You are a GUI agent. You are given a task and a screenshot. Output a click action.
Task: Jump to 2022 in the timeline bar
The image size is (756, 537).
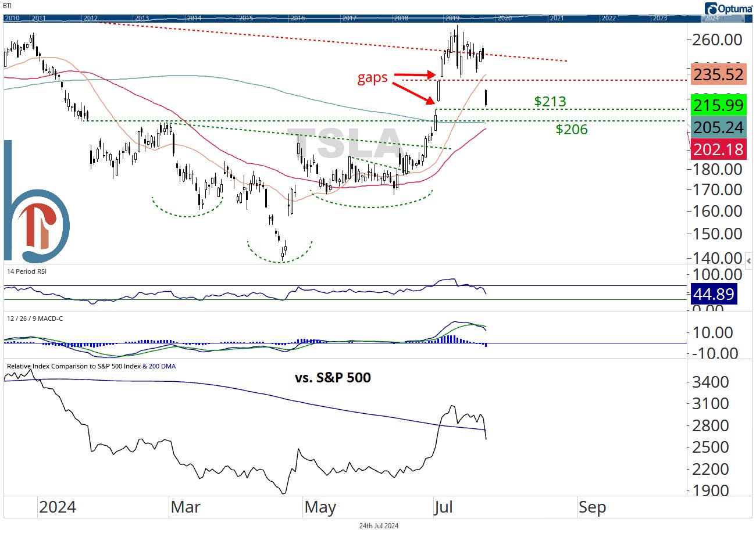click(608, 18)
